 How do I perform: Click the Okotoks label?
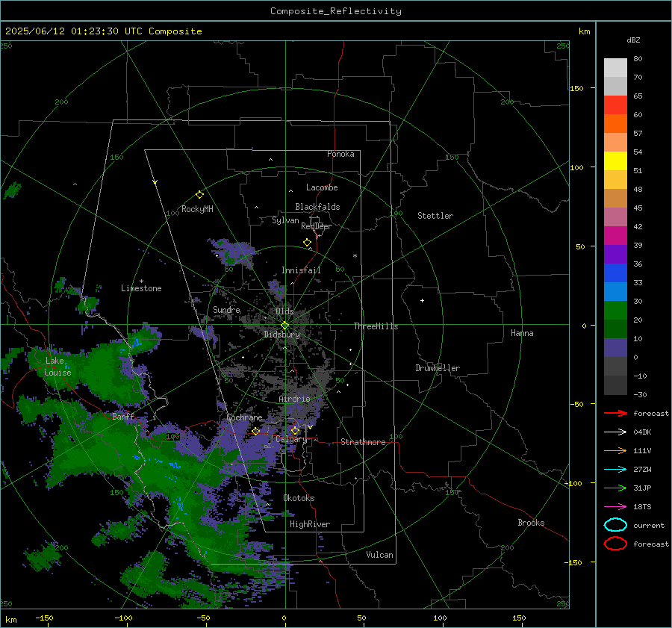[299, 498]
